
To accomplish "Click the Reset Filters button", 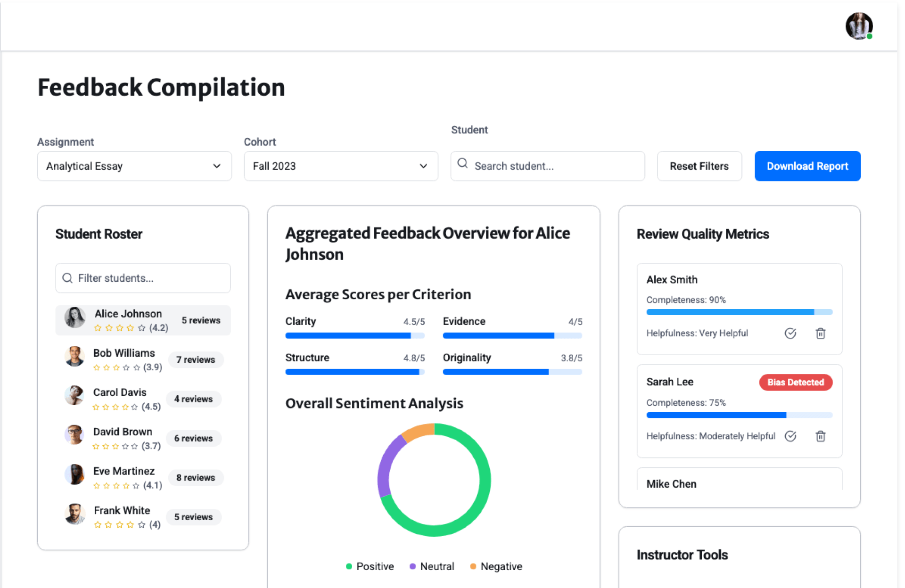I will pyautogui.click(x=699, y=166).
